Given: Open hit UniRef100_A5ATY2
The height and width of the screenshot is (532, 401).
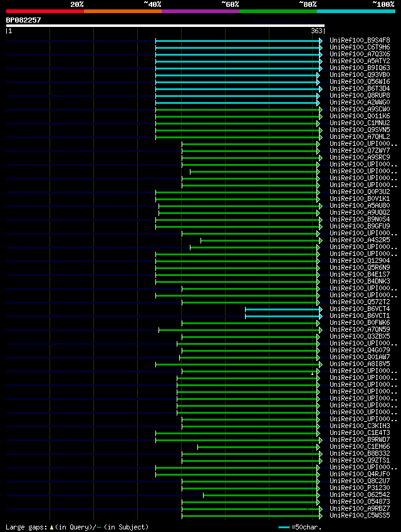Looking at the screenshot, I should [360, 61].
